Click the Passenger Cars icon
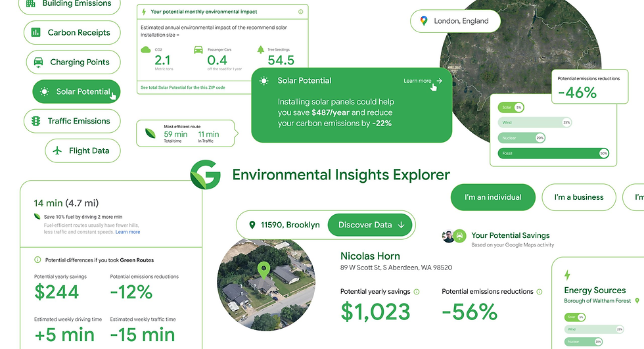Viewport: 644px width, 349px height. [x=198, y=50]
